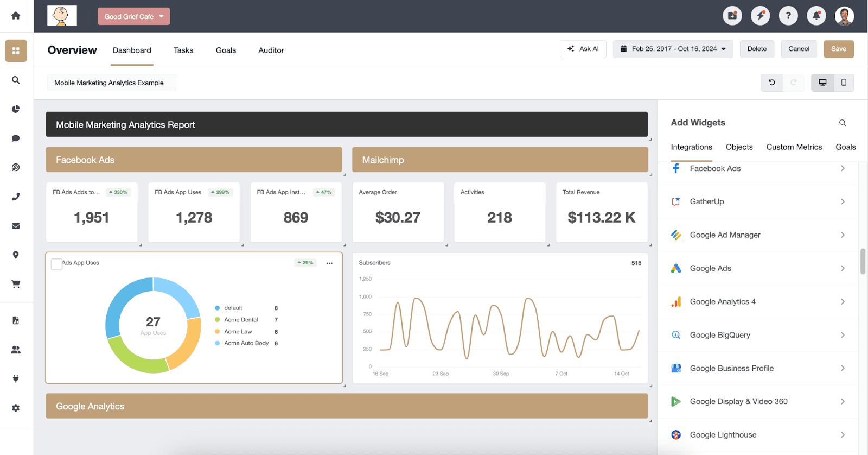Search widgets with Add Widgets magnifier
Screen dimensions: 868x455
[843, 123]
